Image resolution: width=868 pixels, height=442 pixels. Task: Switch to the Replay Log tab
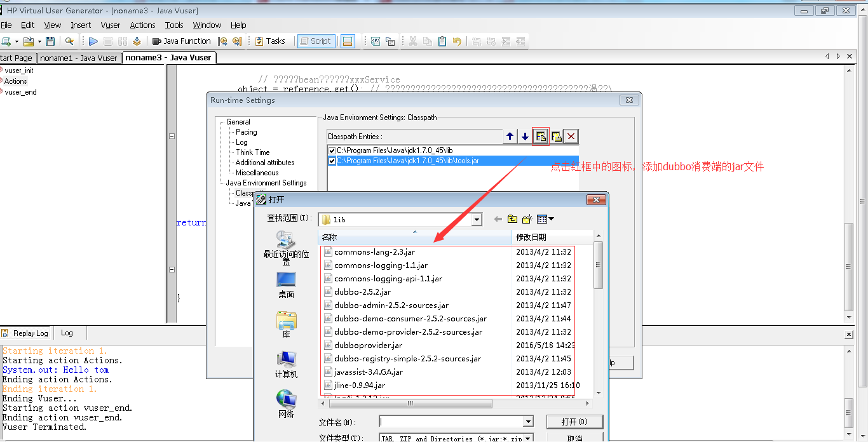pos(25,333)
